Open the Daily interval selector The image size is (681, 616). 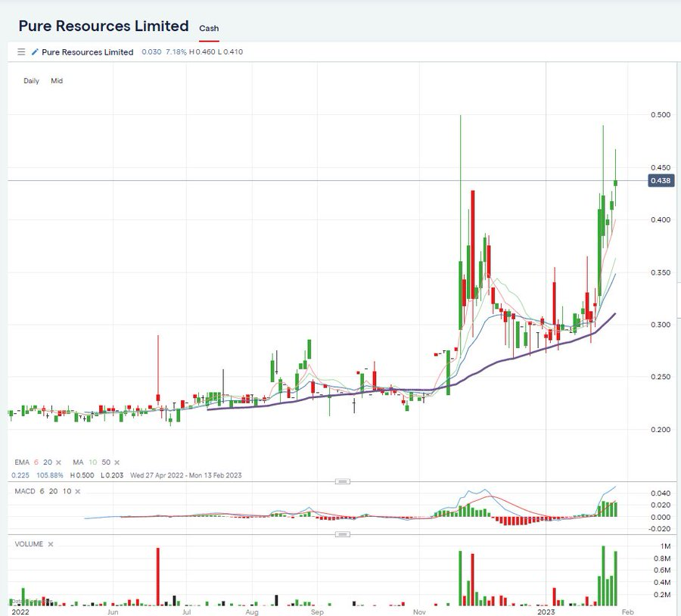tap(31, 81)
